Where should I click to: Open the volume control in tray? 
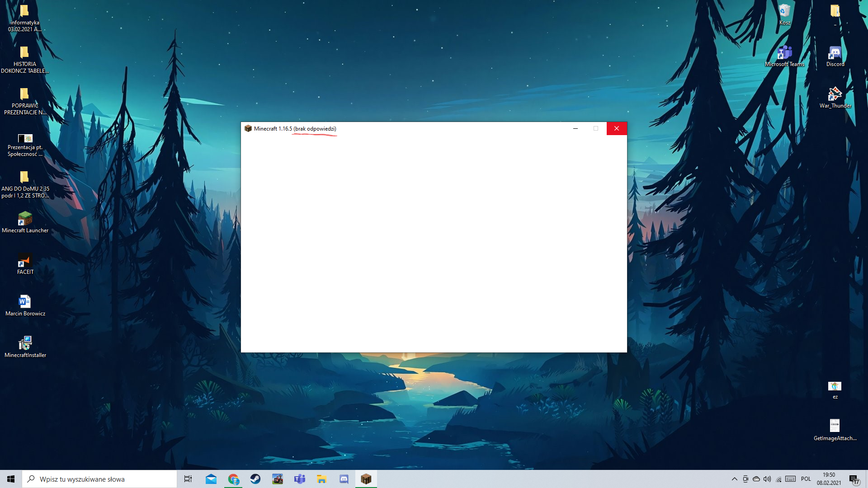[767, 479]
